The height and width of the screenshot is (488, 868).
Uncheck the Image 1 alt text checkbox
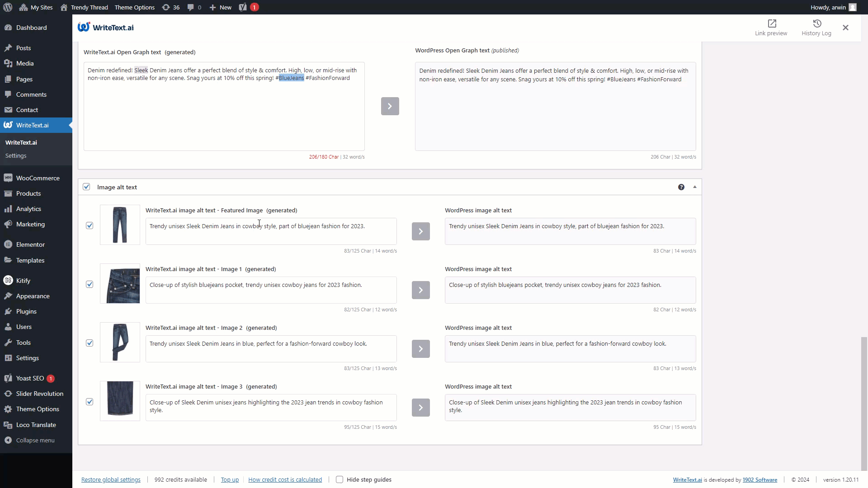point(90,284)
